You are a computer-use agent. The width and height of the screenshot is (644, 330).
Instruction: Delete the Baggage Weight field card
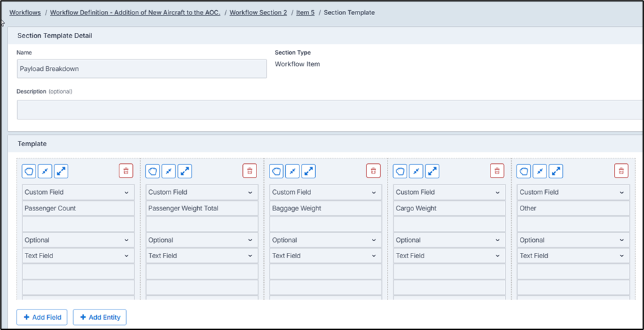pos(373,171)
